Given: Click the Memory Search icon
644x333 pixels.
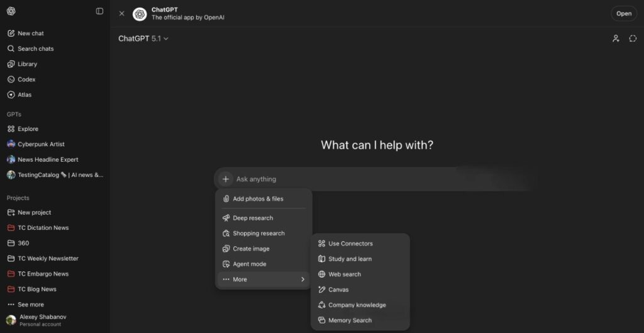Looking at the screenshot, I should [x=321, y=320].
